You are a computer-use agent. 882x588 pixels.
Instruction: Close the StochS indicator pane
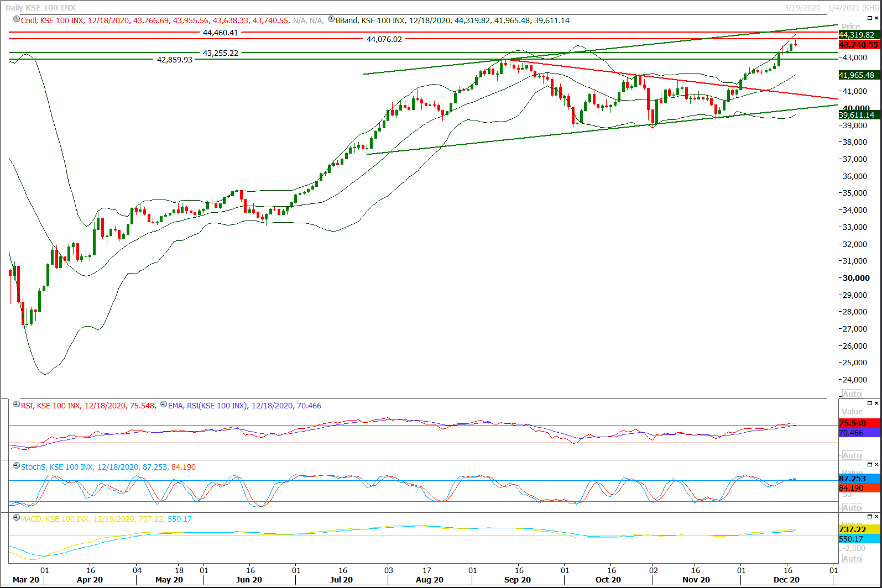[x=876, y=465]
